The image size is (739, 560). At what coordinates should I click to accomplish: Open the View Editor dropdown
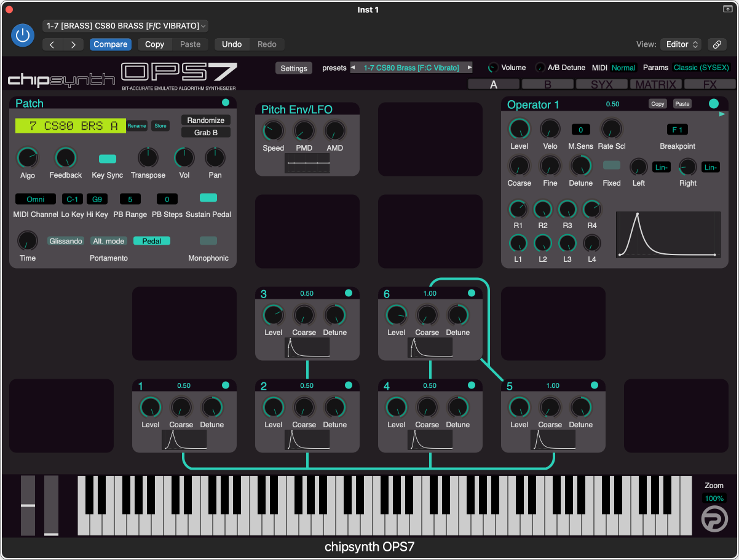pyautogui.click(x=681, y=44)
